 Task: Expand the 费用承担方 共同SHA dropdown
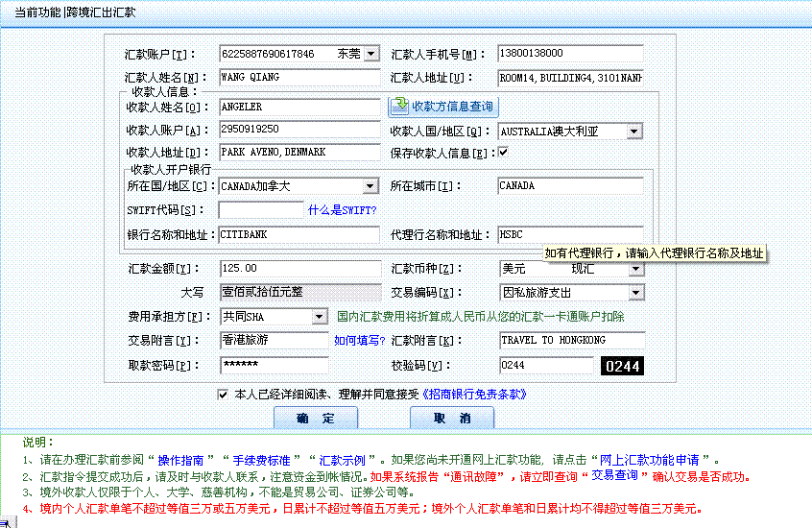coord(319,317)
